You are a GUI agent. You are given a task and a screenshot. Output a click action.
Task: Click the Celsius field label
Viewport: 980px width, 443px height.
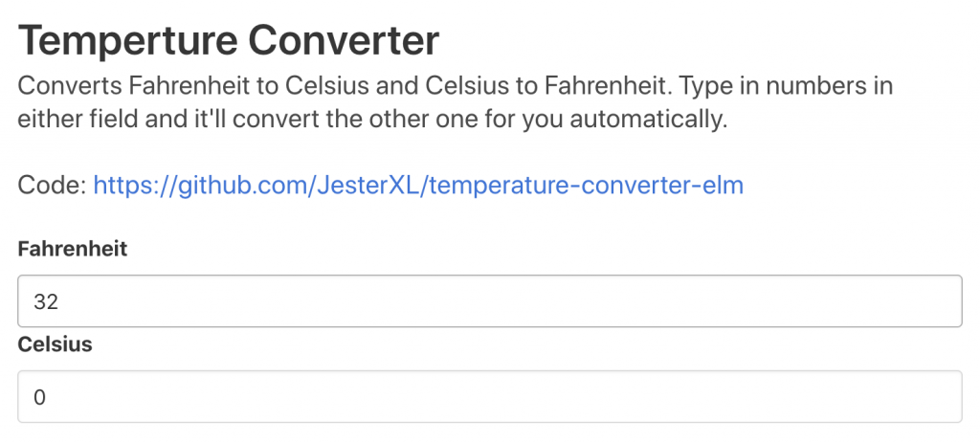coord(56,344)
